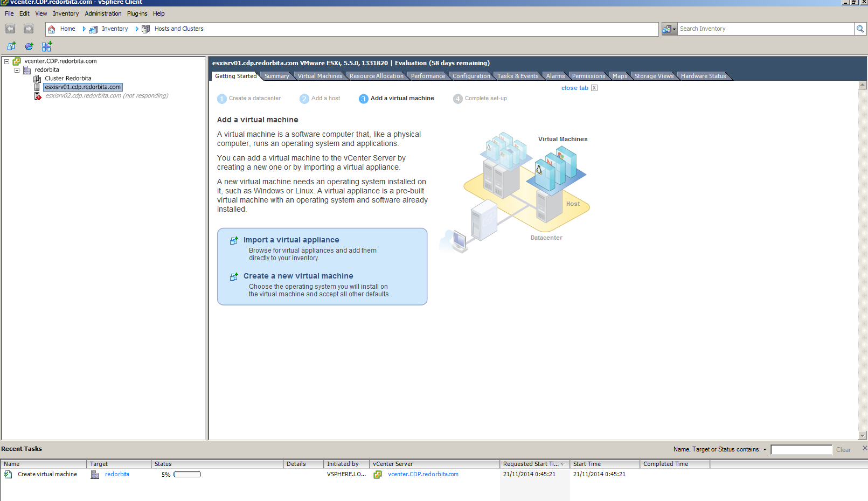Click the Home icon in navigation bar

52,29
